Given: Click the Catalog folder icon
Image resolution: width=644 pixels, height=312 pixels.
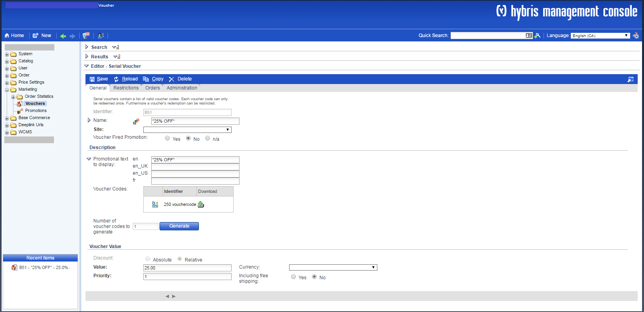Looking at the screenshot, I should (x=13, y=61).
